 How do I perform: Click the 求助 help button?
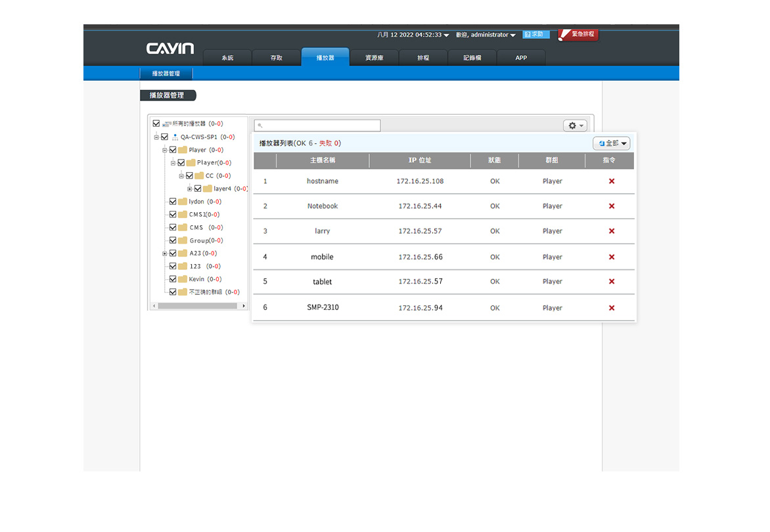click(x=536, y=34)
